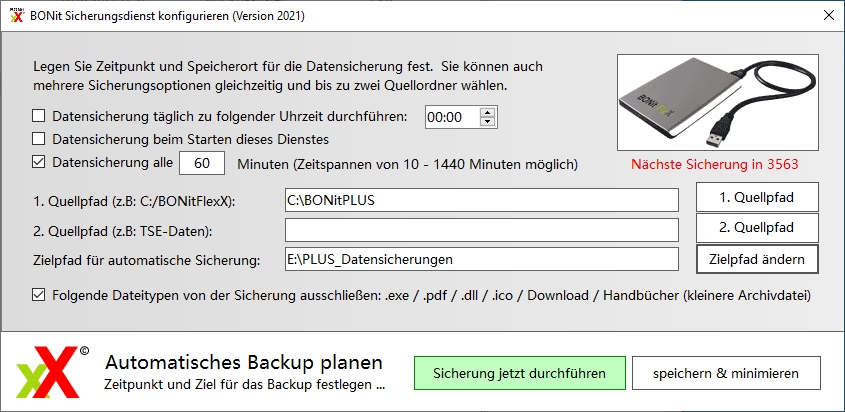Run backup with Sicherung jetzt durchführen

[520, 373]
